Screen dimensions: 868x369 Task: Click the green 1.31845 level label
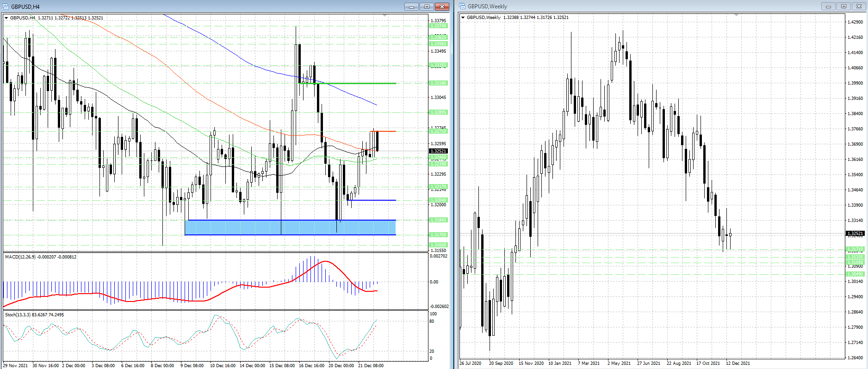click(438, 220)
